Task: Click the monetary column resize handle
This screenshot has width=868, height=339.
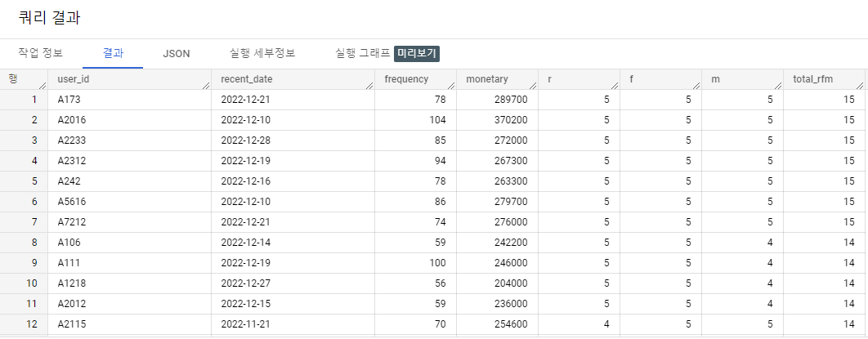Action: point(533,85)
